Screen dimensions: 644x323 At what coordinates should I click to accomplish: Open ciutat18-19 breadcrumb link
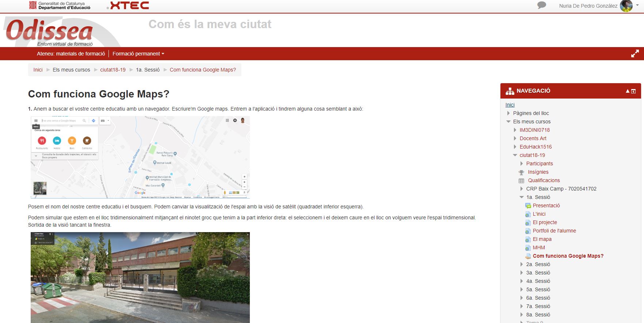113,70
